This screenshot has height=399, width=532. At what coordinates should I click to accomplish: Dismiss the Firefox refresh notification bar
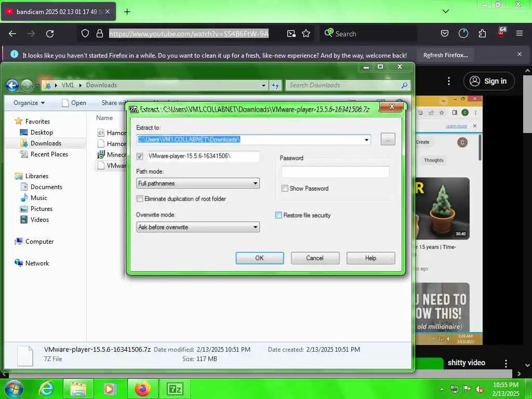pos(520,54)
